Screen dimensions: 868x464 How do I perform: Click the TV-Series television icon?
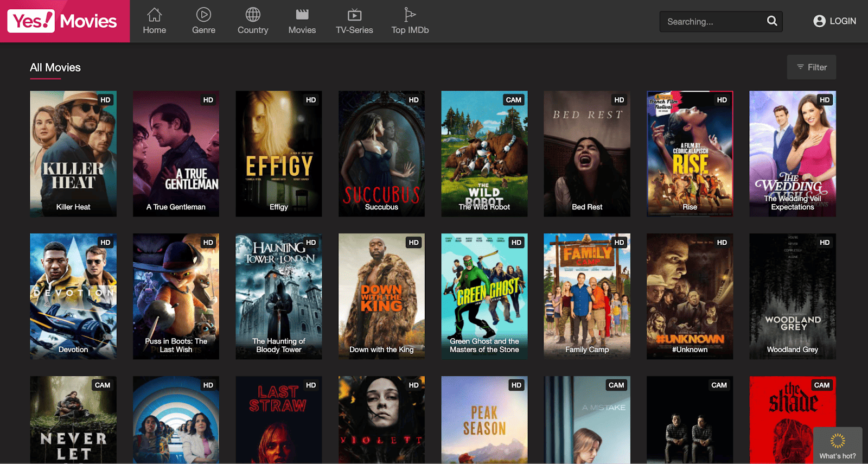click(354, 14)
